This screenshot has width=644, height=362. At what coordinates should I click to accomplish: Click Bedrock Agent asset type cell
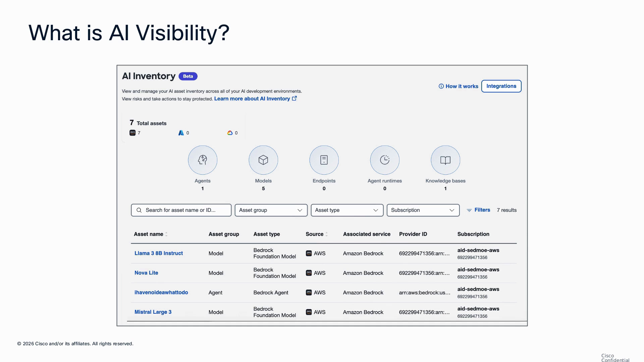pyautogui.click(x=271, y=293)
